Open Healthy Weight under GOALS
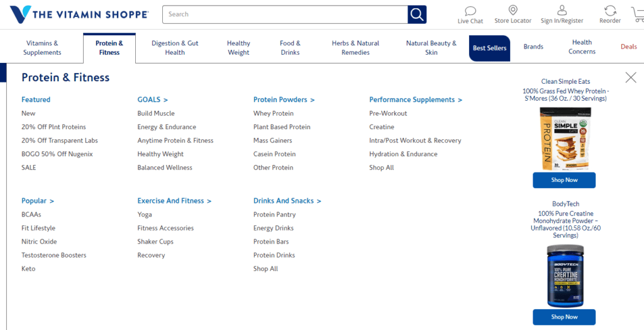The width and height of the screenshot is (644, 330). (160, 154)
